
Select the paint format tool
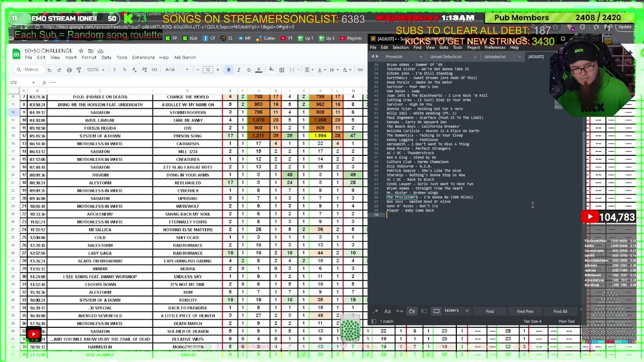point(78,70)
